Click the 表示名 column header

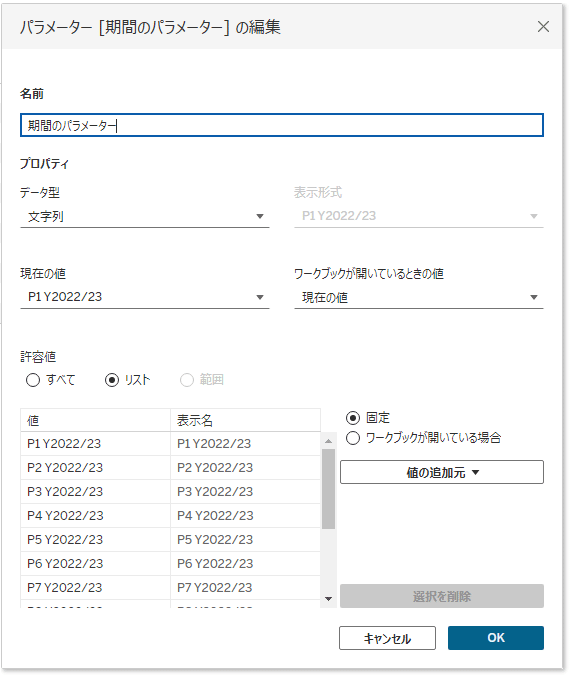click(x=245, y=420)
